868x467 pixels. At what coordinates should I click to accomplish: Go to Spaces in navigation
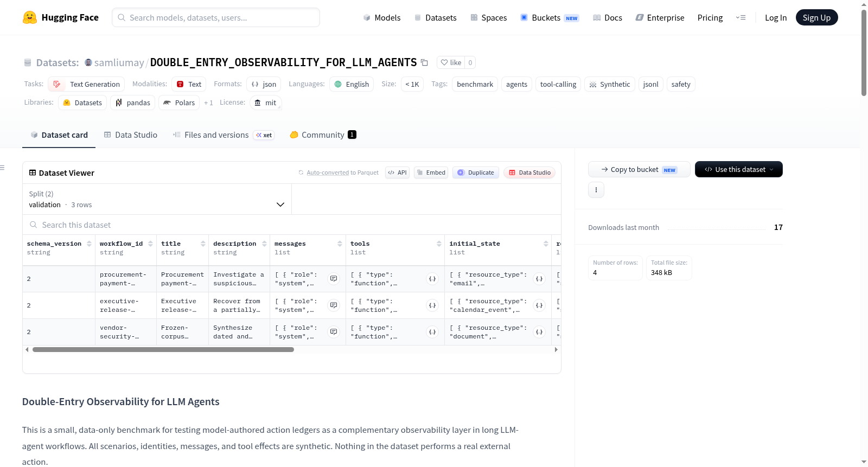click(488, 17)
